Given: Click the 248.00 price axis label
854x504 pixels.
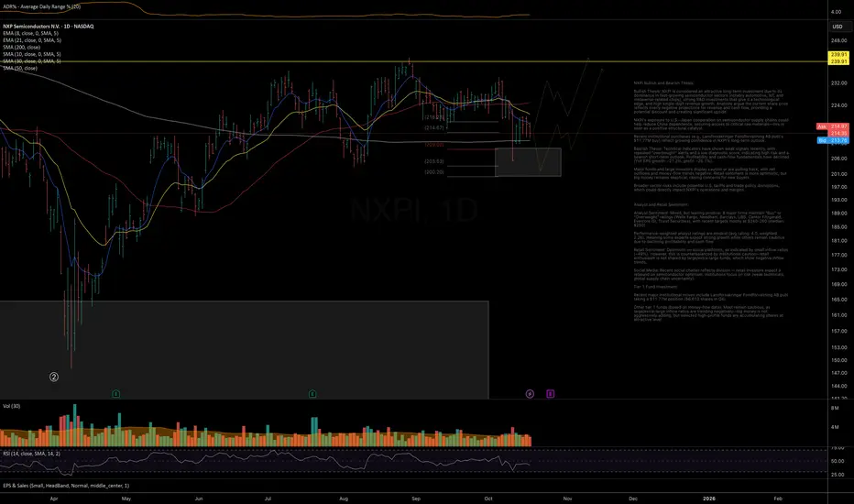Looking at the screenshot, I should click(838, 40).
